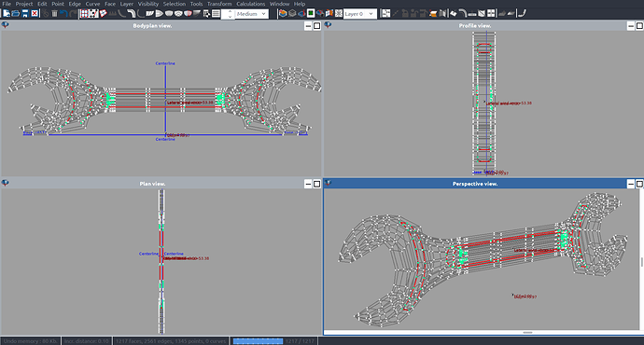644x345 pixels.
Task: Maximize the Profile view pane
Action: point(639,26)
